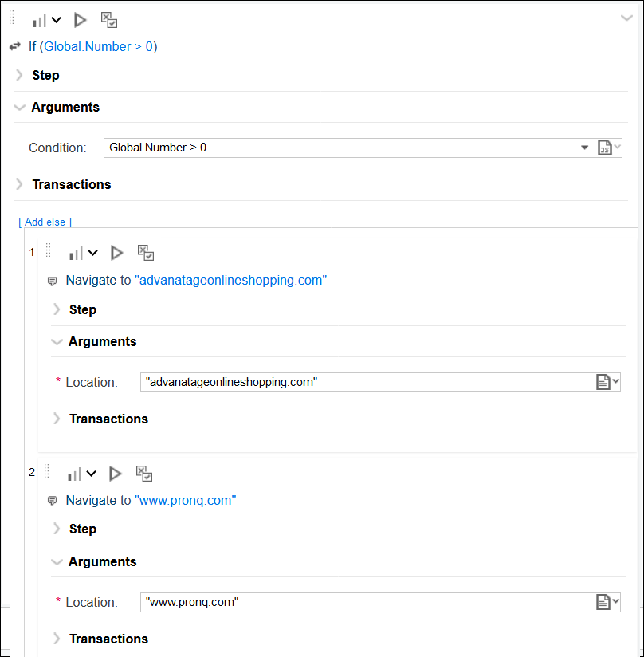Click the Global.Number > 0 link in the If header
Image resolution: width=644 pixels, height=657 pixels.
[x=98, y=46]
